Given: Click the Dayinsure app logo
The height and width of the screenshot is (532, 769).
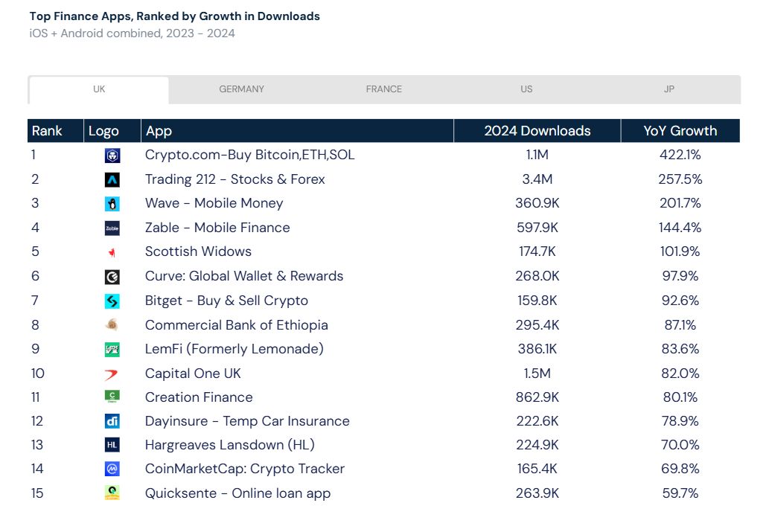Looking at the screenshot, I should [112, 420].
